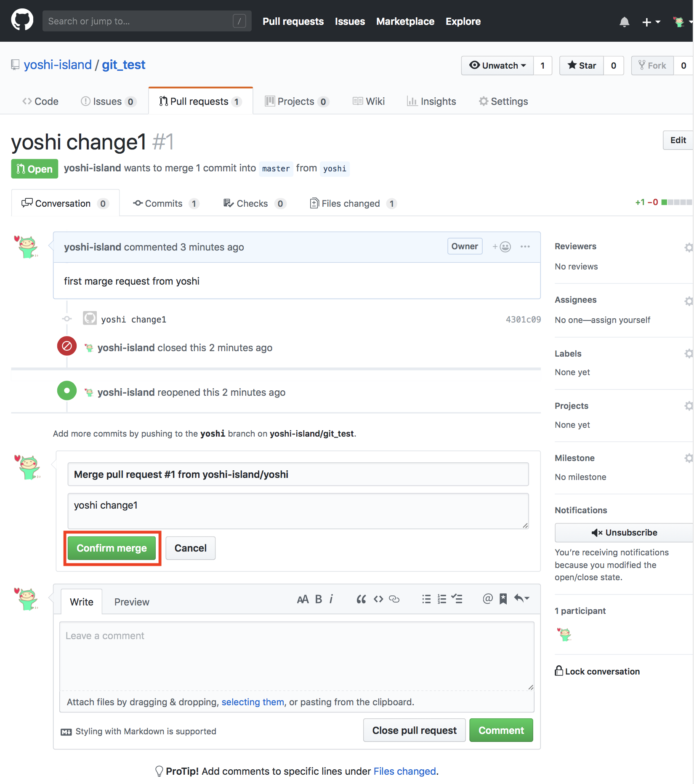Click the Unsubscribe button
This screenshot has height=784, width=694.
pyautogui.click(x=624, y=533)
